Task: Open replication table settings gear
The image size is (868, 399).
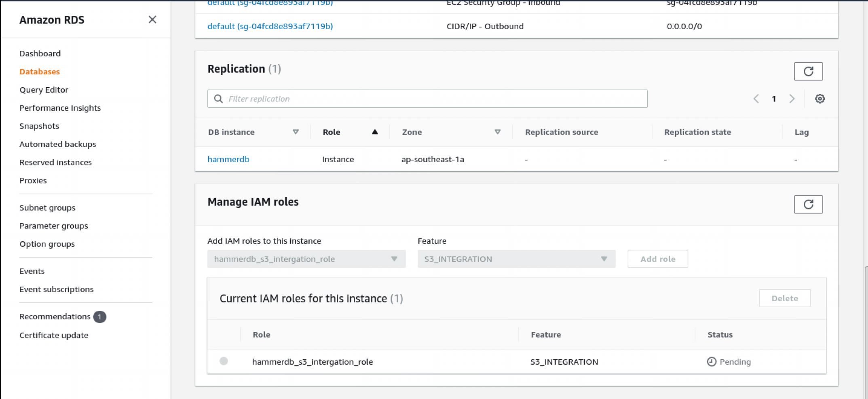Action: 819,99
